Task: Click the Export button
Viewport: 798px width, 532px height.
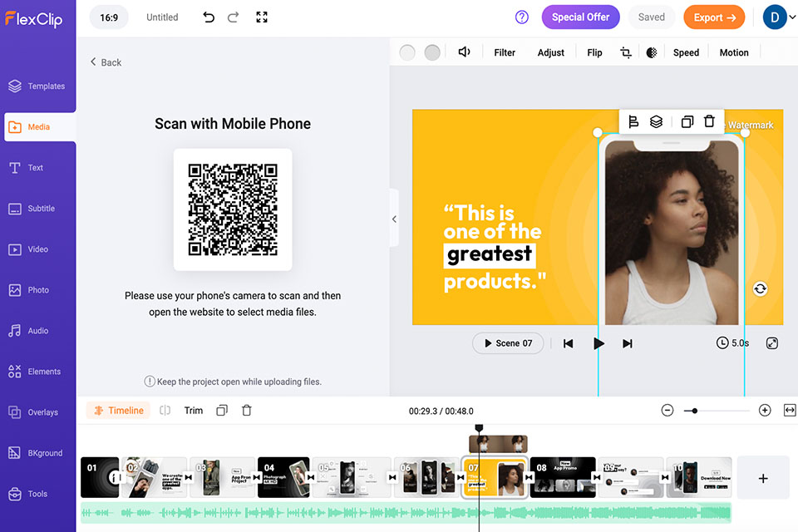Action: 714,17
